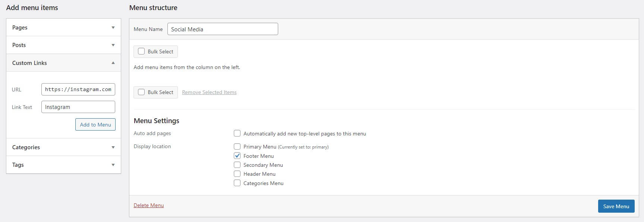Uncheck the Footer Menu display location

[x=237, y=156]
